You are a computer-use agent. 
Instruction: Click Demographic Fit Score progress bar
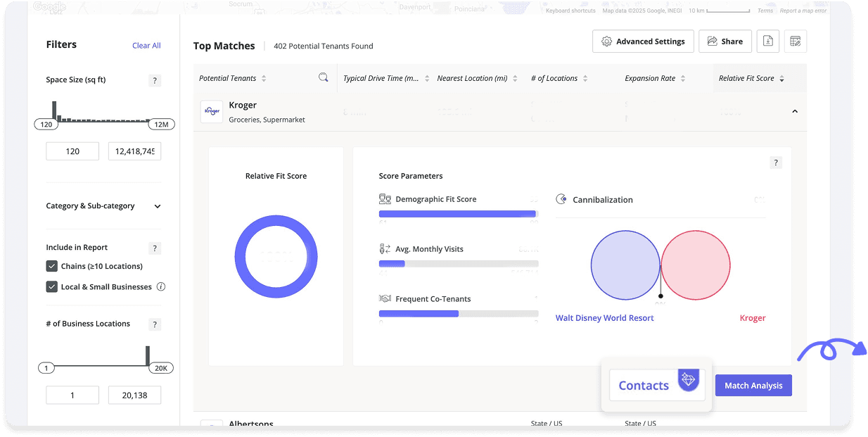tap(459, 214)
